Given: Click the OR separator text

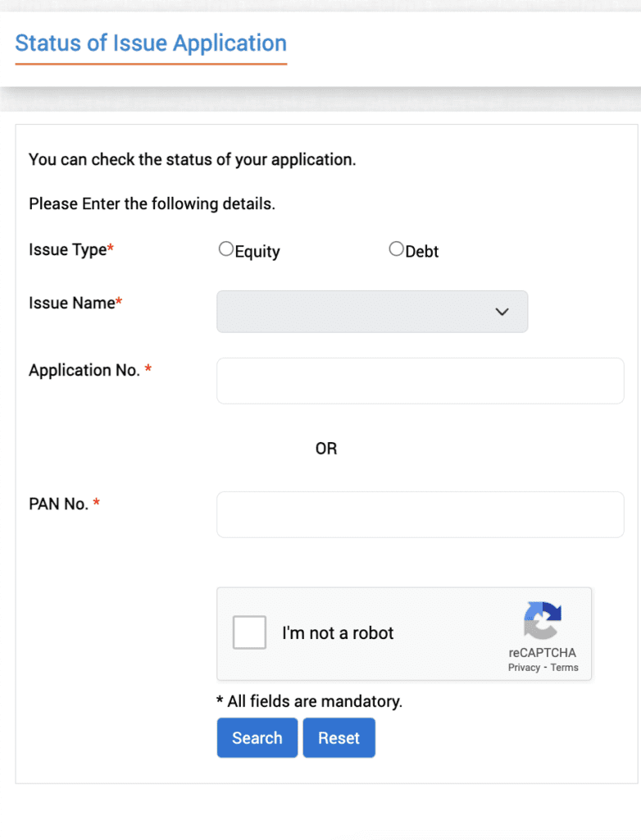Looking at the screenshot, I should tap(326, 449).
